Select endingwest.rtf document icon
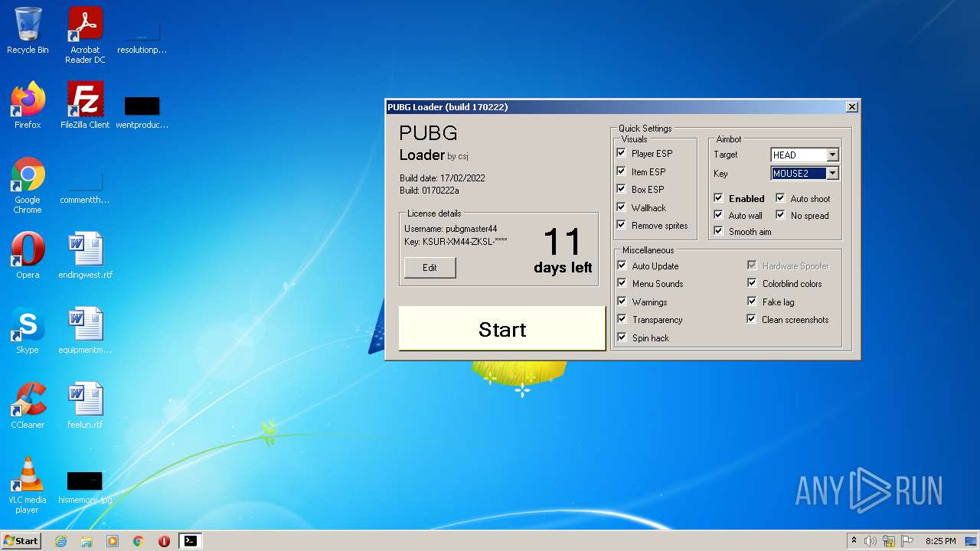980x551 pixels. pyautogui.click(x=85, y=256)
